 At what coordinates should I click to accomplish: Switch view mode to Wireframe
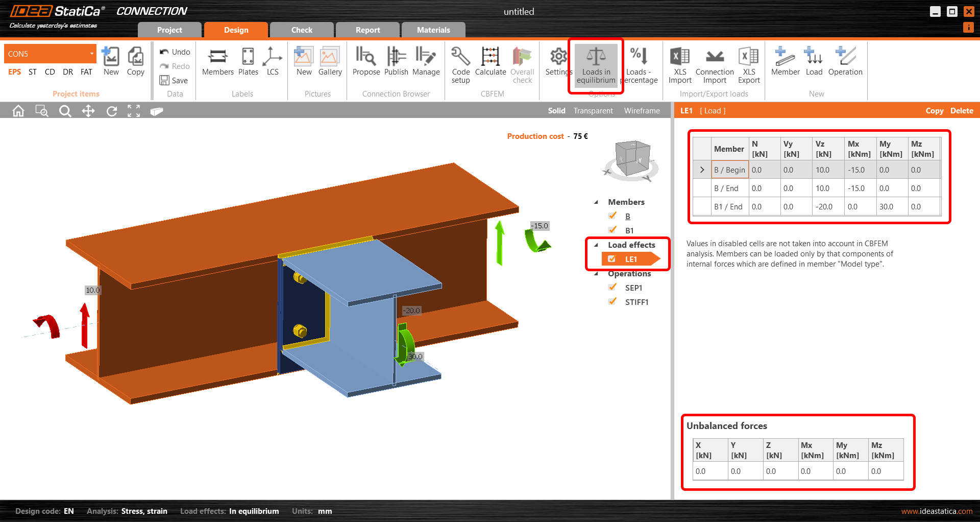tap(642, 111)
